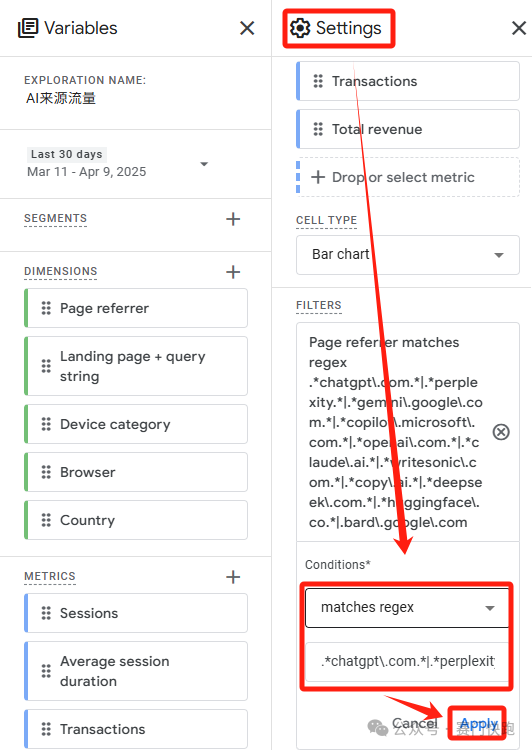Image resolution: width=532 pixels, height=750 pixels.
Task: Grab the drag handle of Sessions metric
Action: [x=46, y=613]
